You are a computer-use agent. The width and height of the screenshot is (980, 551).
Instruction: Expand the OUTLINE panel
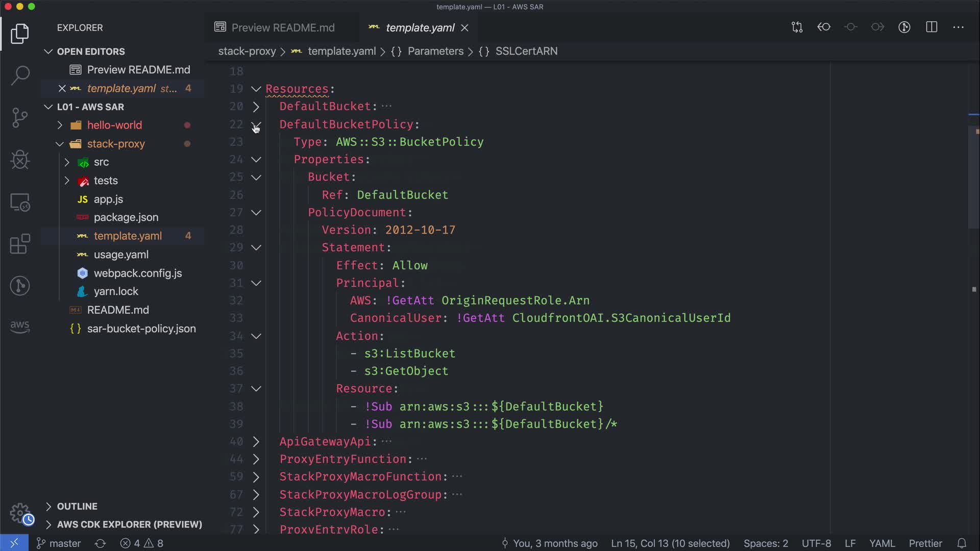click(x=77, y=506)
